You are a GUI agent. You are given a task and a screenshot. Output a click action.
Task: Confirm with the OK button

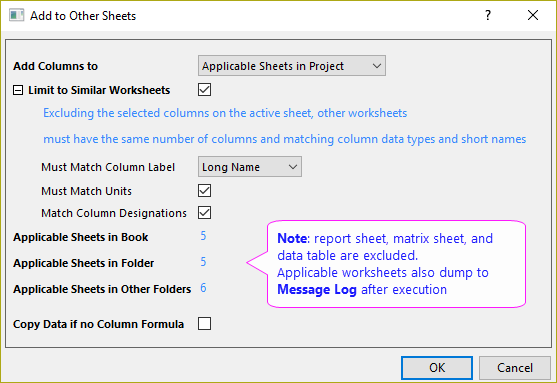coord(437,368)
